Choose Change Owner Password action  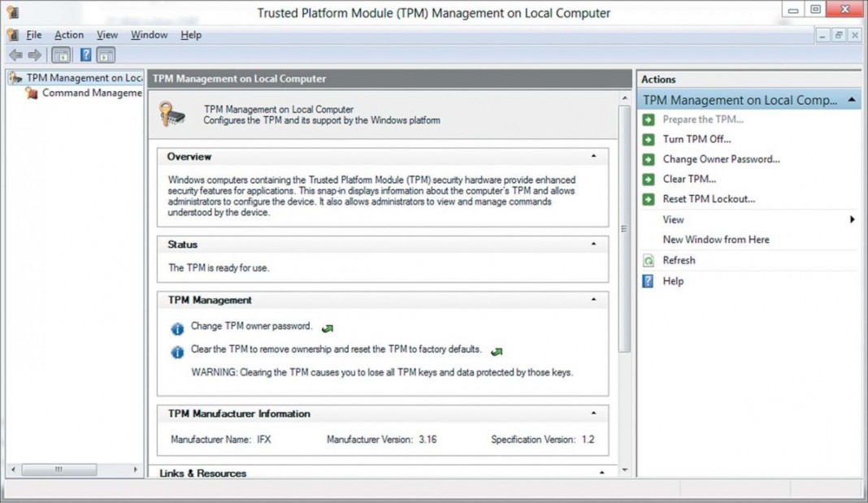[721, 159]
